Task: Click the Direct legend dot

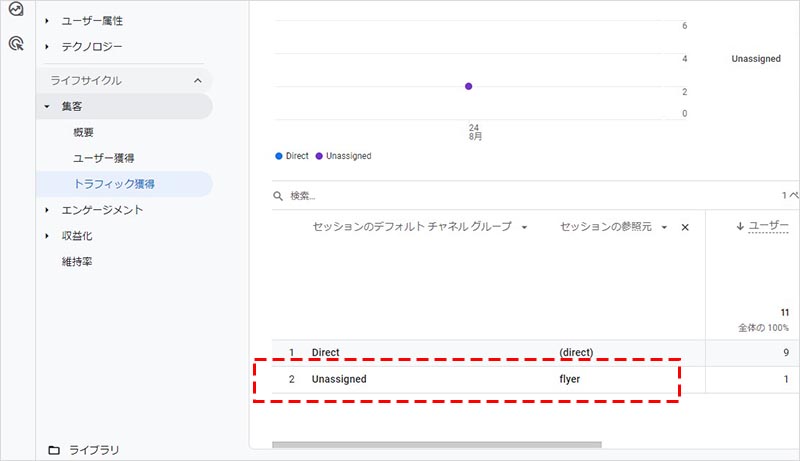Action: point(279,156)
